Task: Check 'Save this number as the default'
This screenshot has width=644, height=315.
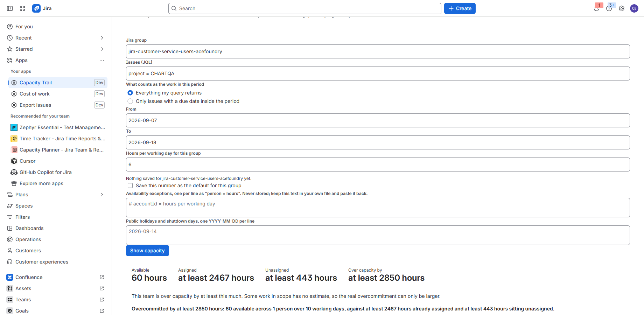Action: click(130, 185)
